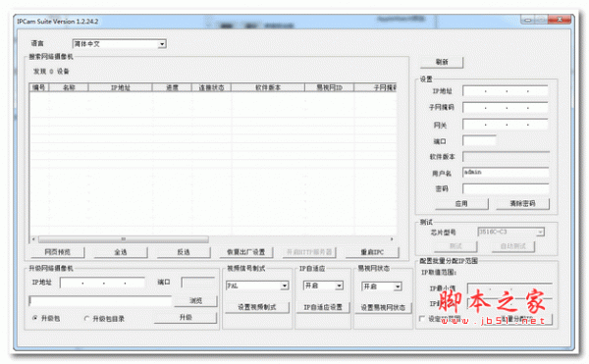Image resolution: width=589 pixels, height=364 pixels.
Task: Sort by the 编号 column header
Action: click(x=38, y=87)
